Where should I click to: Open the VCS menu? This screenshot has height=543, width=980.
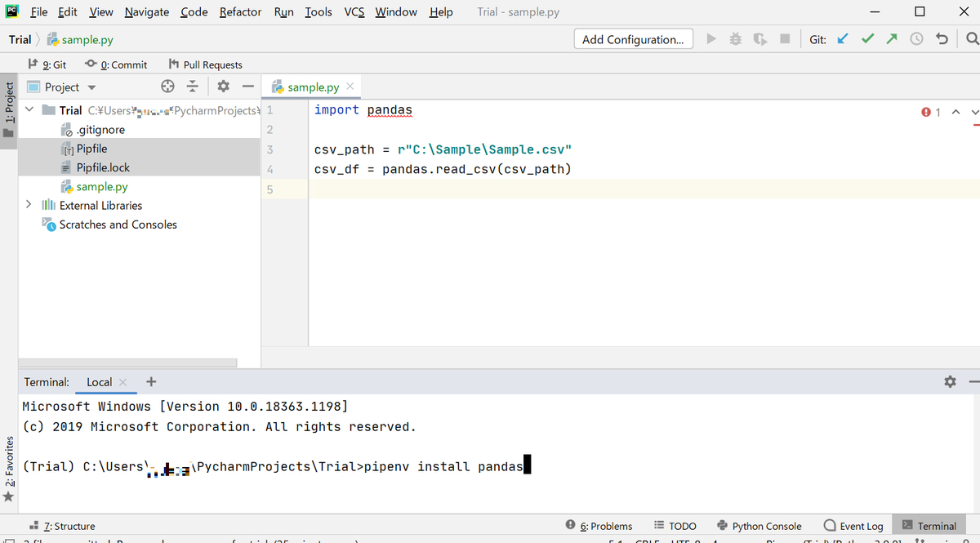point(354,12)
